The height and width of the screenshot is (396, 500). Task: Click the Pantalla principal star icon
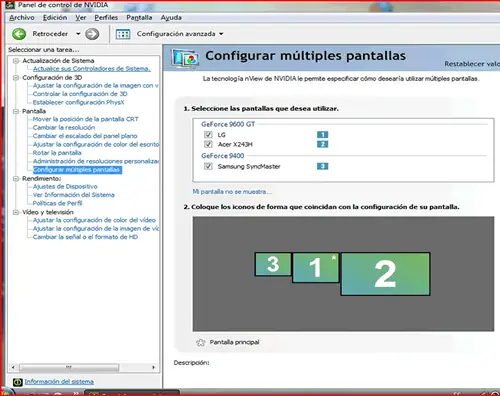[x=200, y=342]
